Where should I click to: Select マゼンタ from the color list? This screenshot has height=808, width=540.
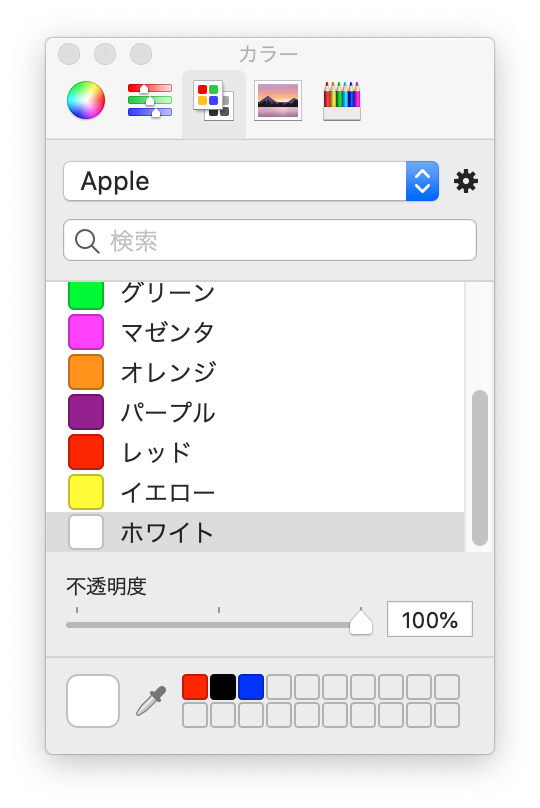coord(255,332)
